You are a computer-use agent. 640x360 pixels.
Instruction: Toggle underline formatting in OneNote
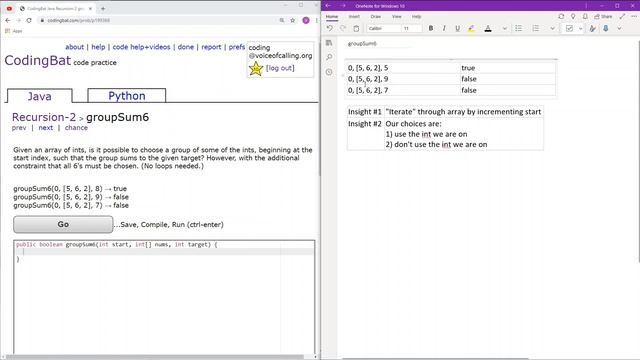click(x=458, y=28)
